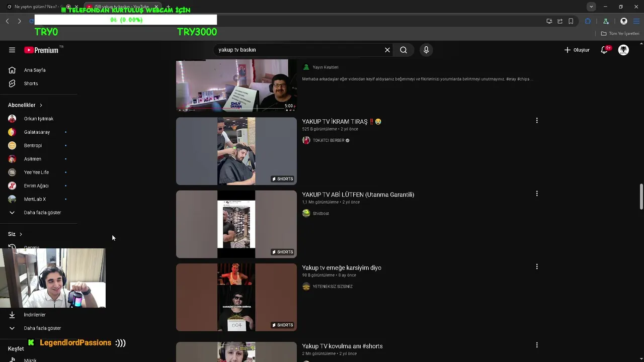The image size is (644, 362).
Task: Visit the TOKATCI BERBER channel
Action: [329, 140]
